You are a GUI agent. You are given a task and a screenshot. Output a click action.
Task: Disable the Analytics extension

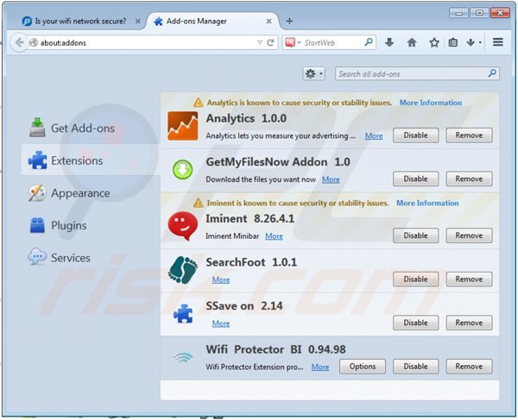click(x=415, y=135)
